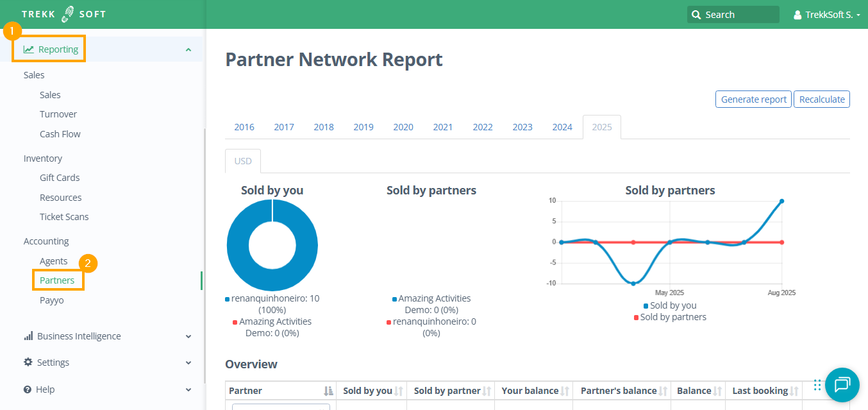Toggle 'Sold by partners' line chart legend
Screen dimensions: 868x410
coord(670,317)
